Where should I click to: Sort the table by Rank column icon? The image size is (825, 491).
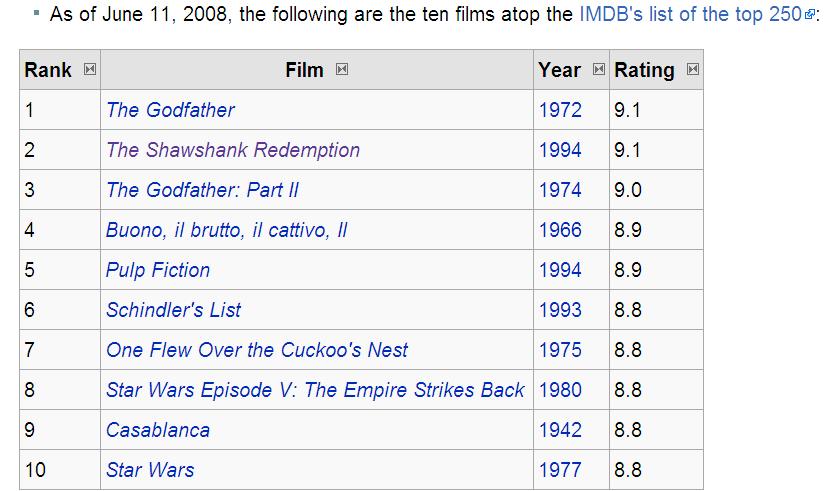click(90, 69)
